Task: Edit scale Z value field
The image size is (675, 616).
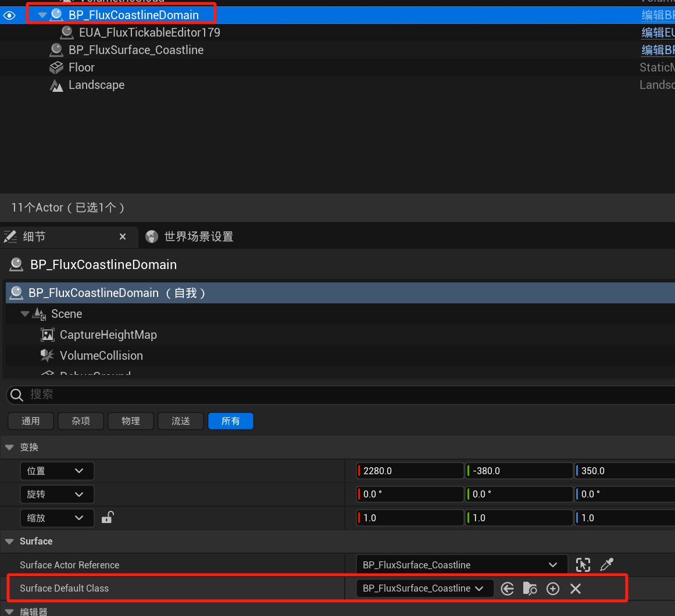Action: (625, 518)
